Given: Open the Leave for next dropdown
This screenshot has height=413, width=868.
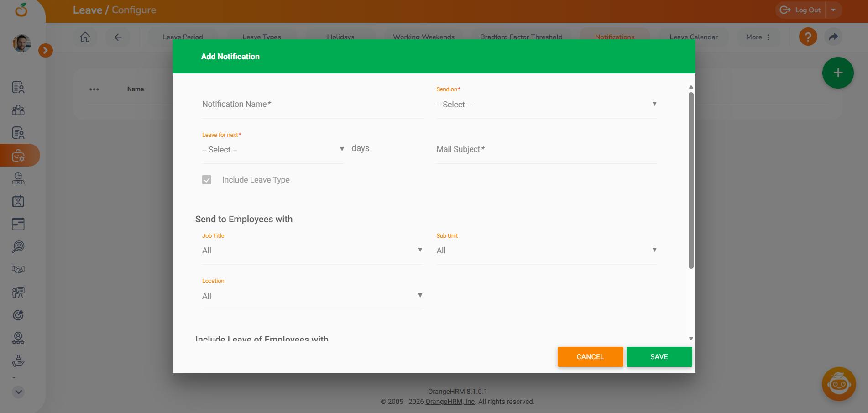Looking at the screenshot, I should (x=273, y=150).
